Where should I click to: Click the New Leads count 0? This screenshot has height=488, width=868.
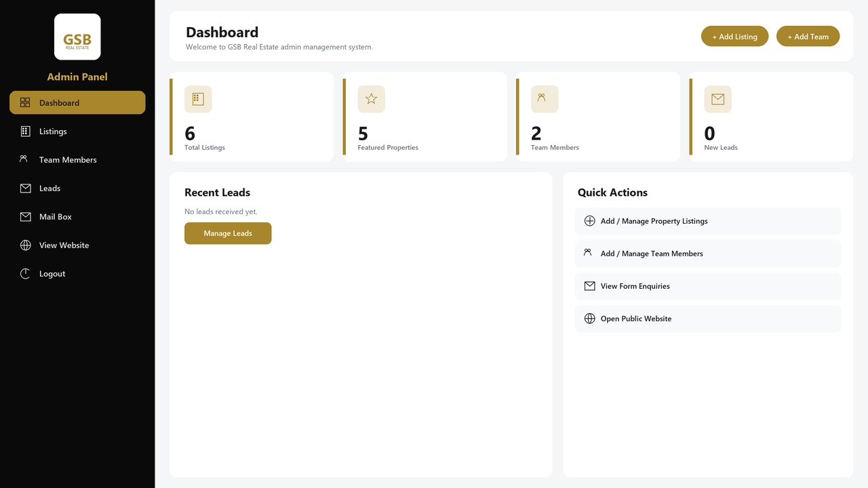coord(710,134)
